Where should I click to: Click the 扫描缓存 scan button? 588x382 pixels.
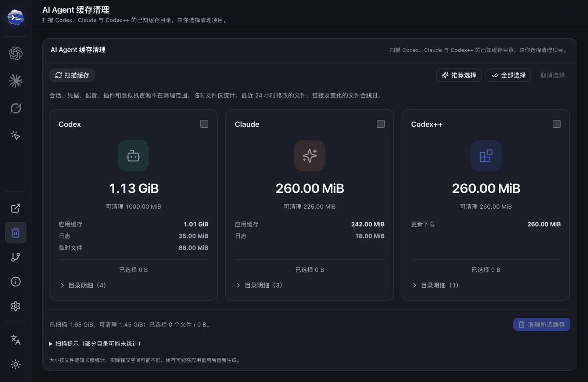pyautogui.click(x=72, y=75)
